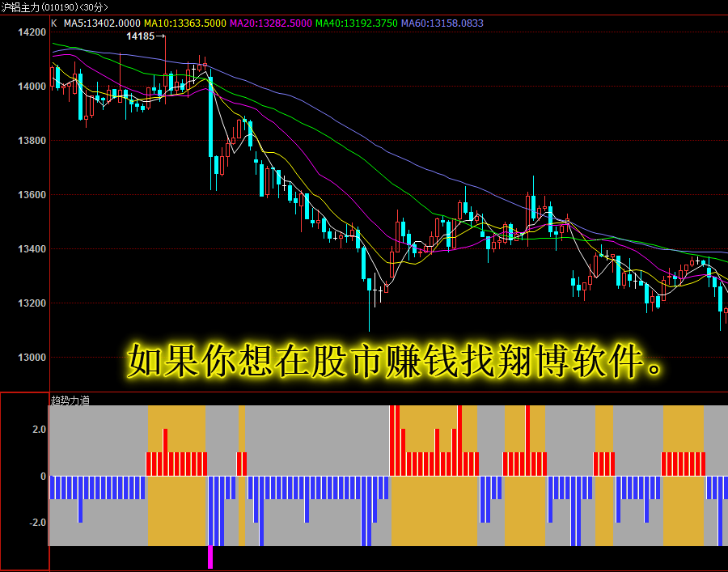
Task: Click the magenta signal marker below indicator
Action: (x=210, y=557)
